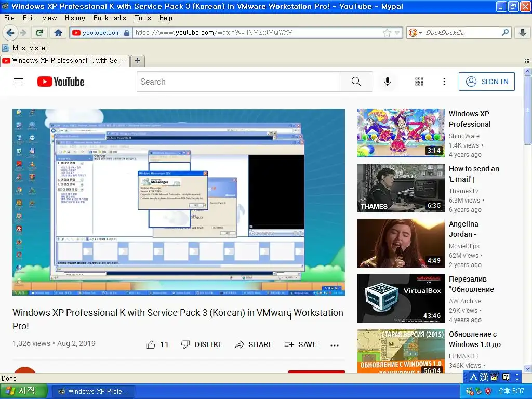This screenshot has height=399, width=532.
Task: Click the 시작 Start button
Action: point(23,391)
